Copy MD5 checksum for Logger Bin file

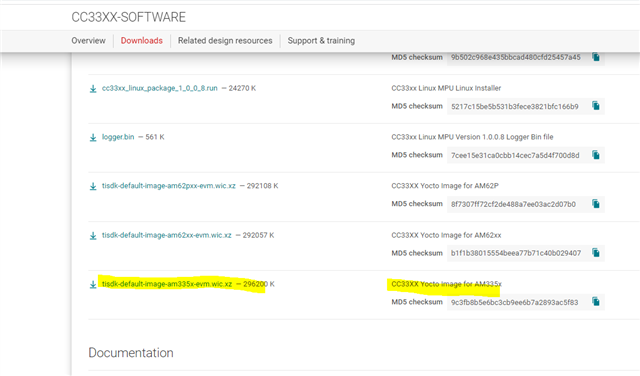(x=596, y=155)
